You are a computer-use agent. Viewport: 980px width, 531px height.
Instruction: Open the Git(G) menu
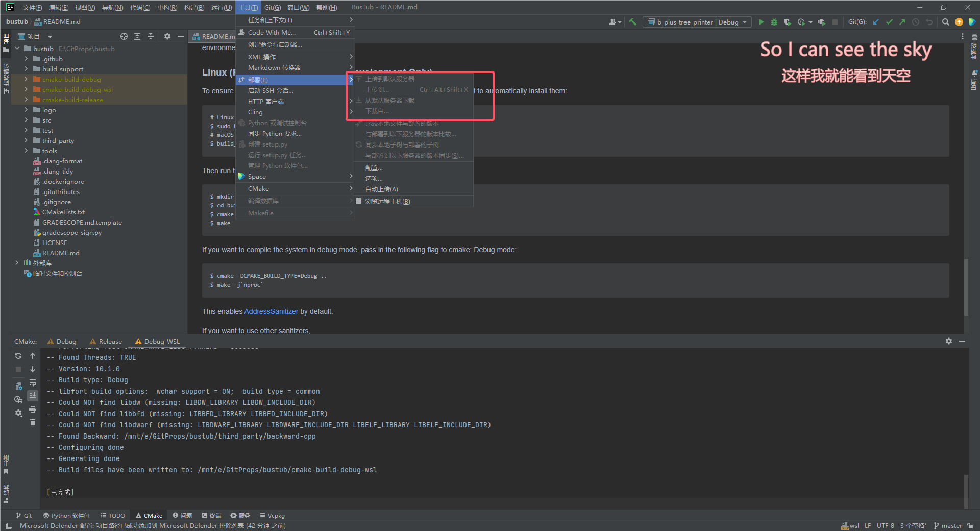(x=273, y=7)
